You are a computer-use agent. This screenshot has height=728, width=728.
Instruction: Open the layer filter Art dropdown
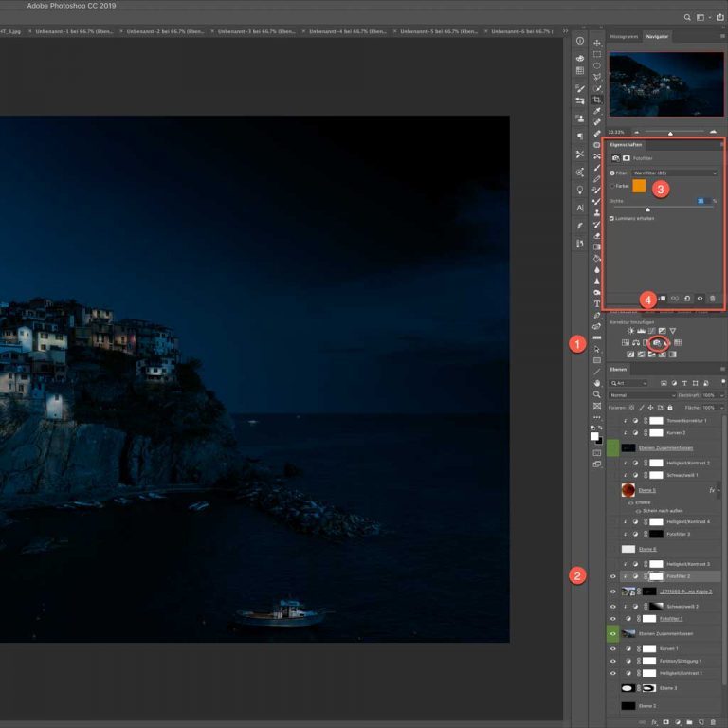pyautogui.click(x=628, y=383)
